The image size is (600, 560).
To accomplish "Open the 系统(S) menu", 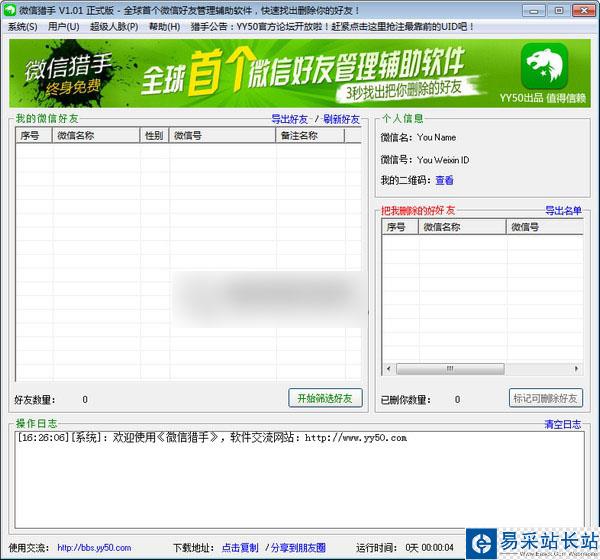I will (x=23, y=27).
